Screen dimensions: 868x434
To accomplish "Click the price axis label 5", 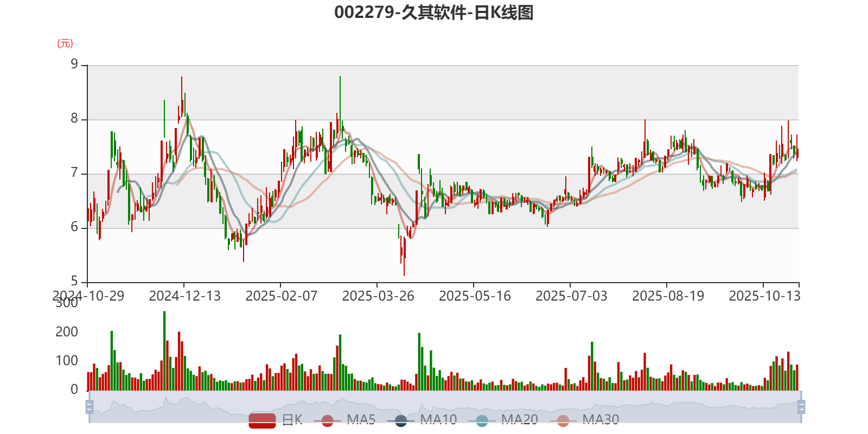I will click(74, 281).
